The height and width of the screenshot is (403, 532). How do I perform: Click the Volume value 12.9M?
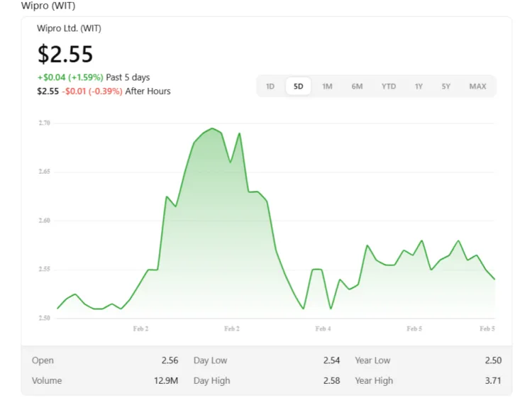point(166,380)
